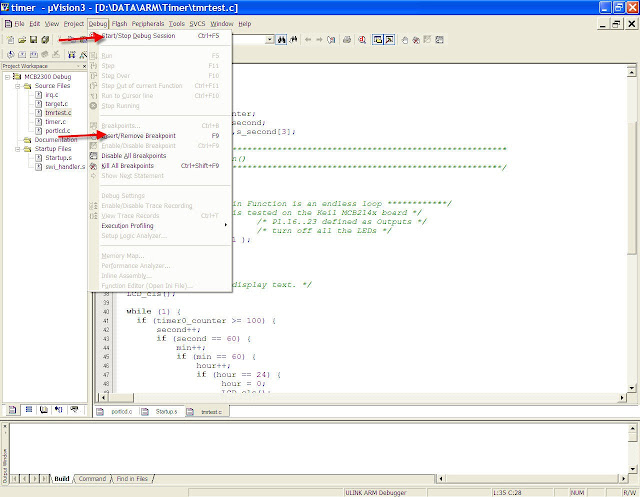This screenshot has height=497, width=640.
Task: Choose Kill All Breakpoints menu item
Action: pyautogui.click(x=160, y=166)
